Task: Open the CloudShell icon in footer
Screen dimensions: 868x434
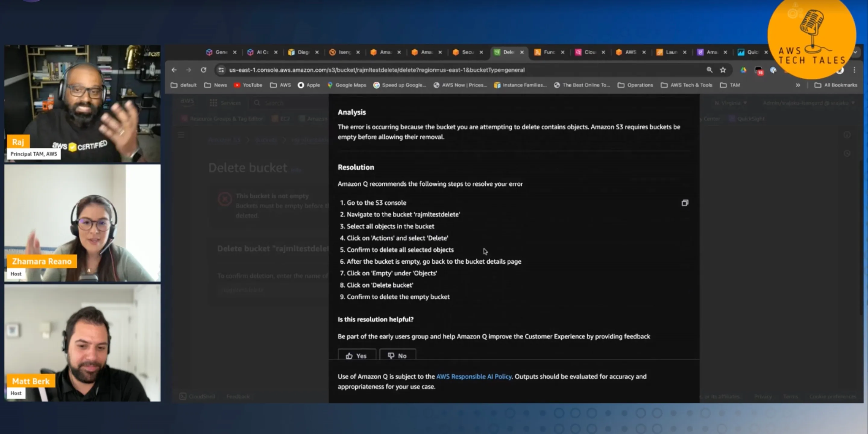Action: (183, 396)
